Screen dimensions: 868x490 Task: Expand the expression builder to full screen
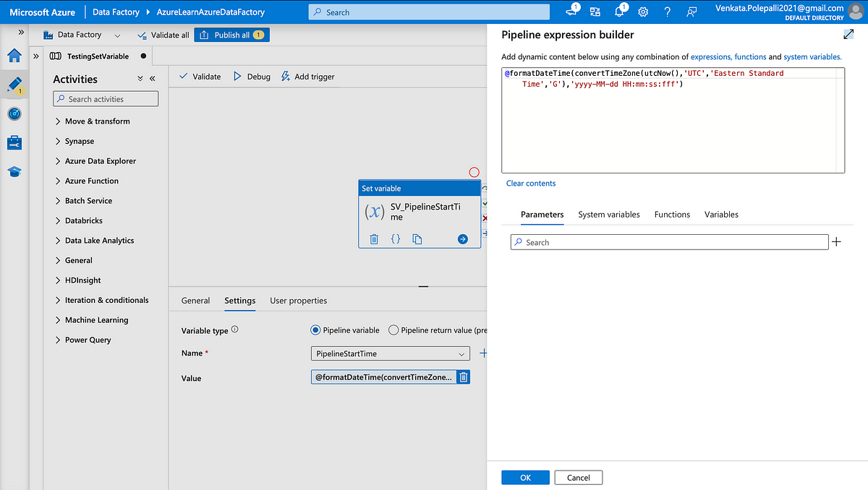point(848,35)
